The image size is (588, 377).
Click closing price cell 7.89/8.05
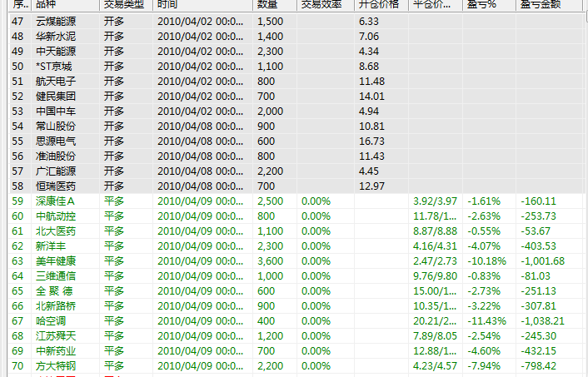click(x=436, y=336)
